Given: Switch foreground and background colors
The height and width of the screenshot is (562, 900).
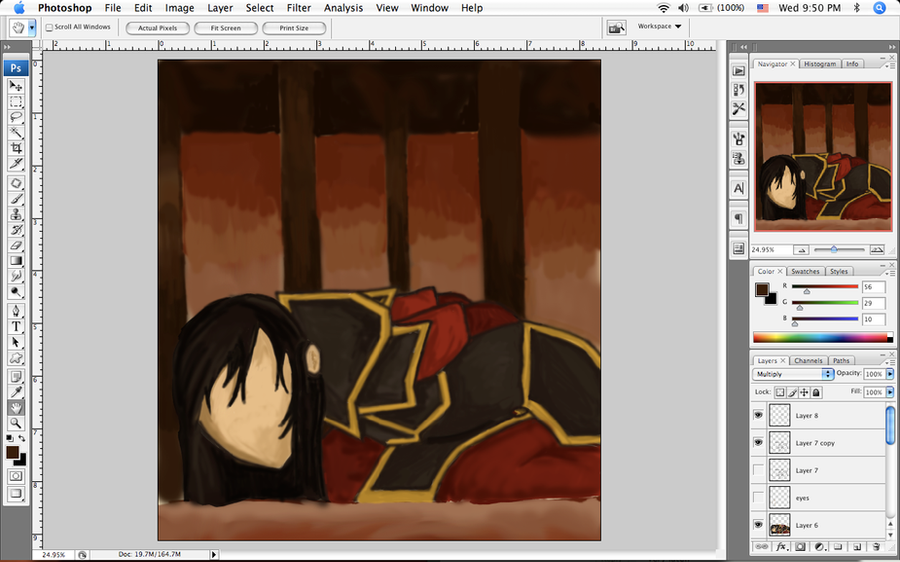Looking at the screenshot, I should 22,439.
